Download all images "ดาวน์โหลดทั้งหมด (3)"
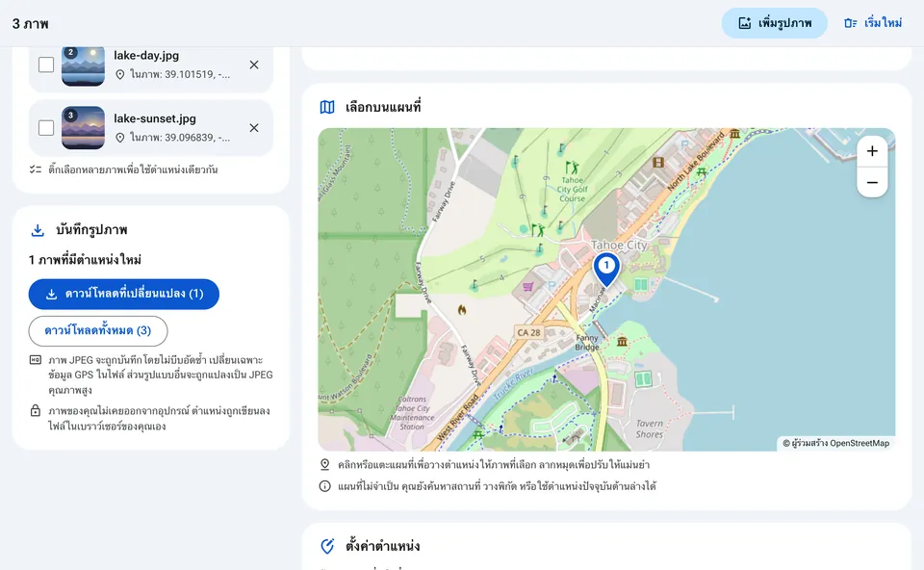The width and height of the screenshot is (924, 570). (x=98, y=330)
